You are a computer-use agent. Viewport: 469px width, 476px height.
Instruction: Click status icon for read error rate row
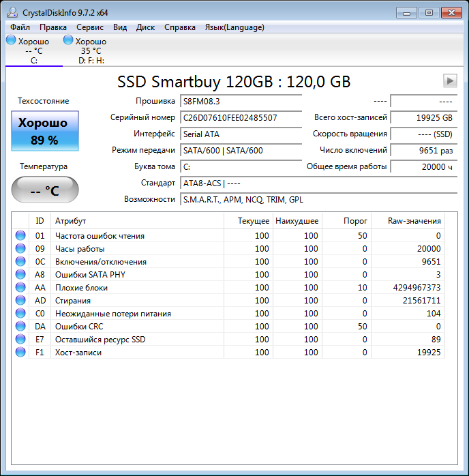(x=20, y=236)
